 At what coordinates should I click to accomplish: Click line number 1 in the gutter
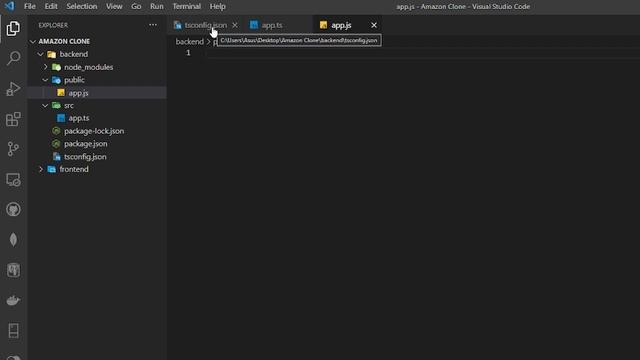(188, 53)
